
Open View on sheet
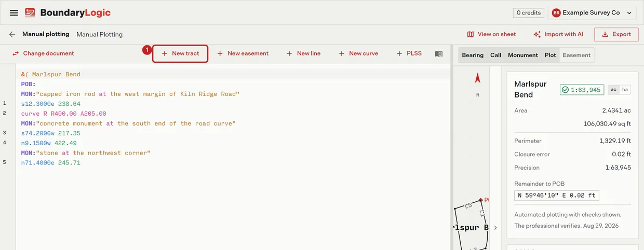click(491, 34)
